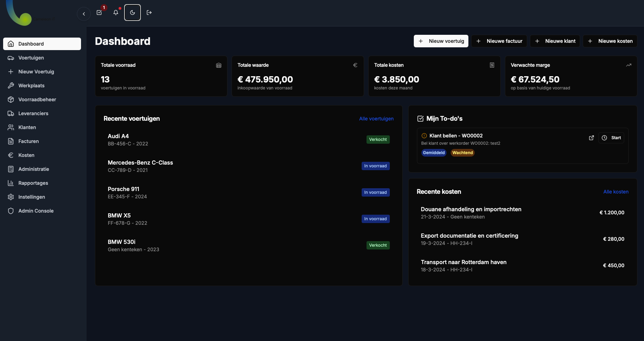The width and height of the screenshot is (644, 341).
Task: Open the Instellingen menu entry
Action: click(31, 197)
